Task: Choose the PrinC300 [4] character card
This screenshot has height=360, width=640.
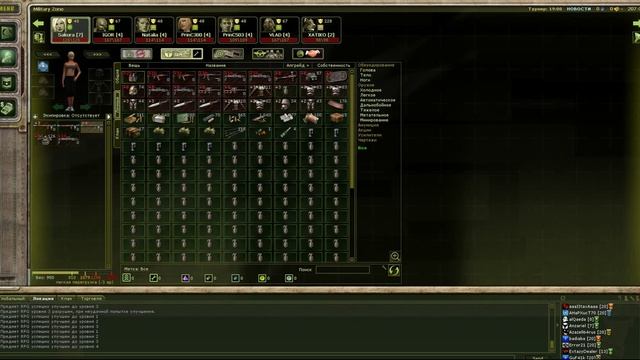Action: point(196,30)
